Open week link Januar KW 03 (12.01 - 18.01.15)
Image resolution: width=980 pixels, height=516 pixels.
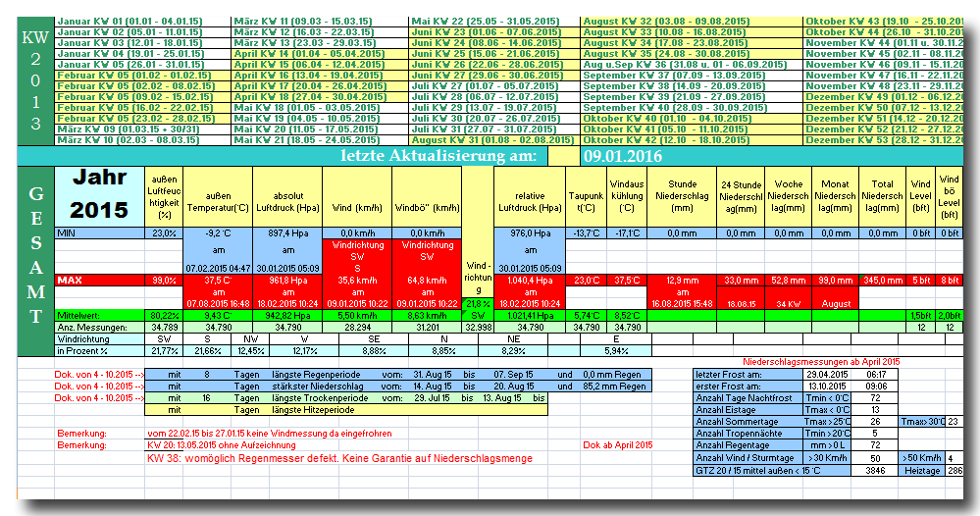click(x=129, y=43)
